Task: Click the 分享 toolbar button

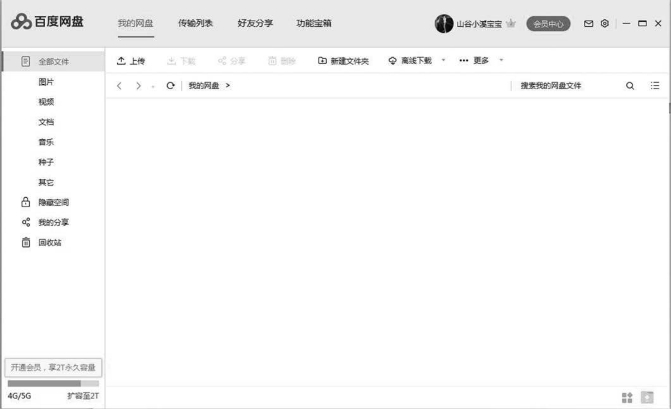Action: [x=232, y=61]
